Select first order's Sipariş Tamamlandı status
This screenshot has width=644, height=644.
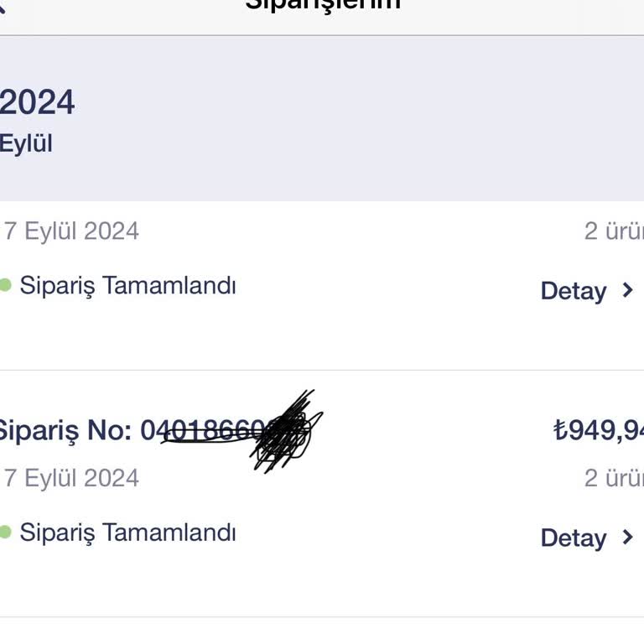tap(127, 286)
